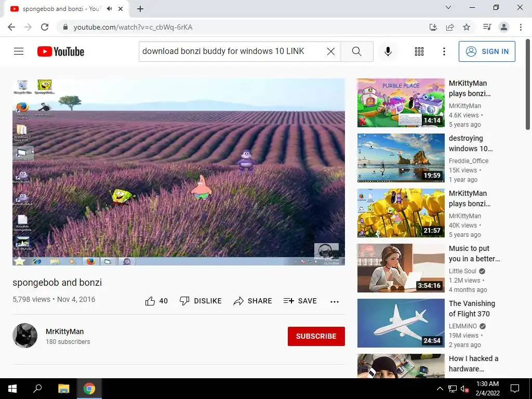Click the 'The Vanishing of Flight 370' title
The height and width of the screenshot is (399, 532).
point(472,309)
